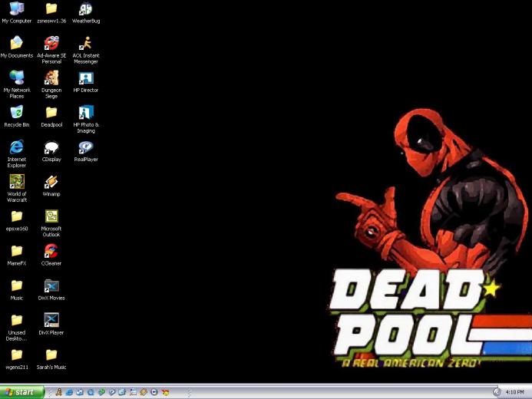Launch the CCleaner shortcut
Image resolution: width=532 pixels, height=399 pixels.
[x=51, y=255]
